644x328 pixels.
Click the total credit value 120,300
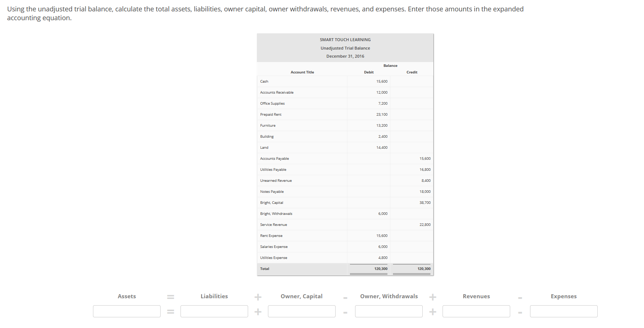pos(424,269)
